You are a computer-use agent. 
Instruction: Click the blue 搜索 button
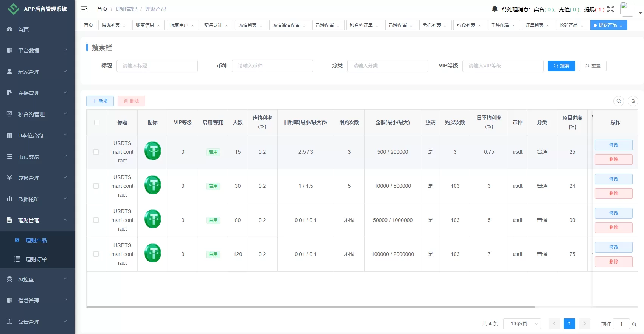(x=561, y=66)
